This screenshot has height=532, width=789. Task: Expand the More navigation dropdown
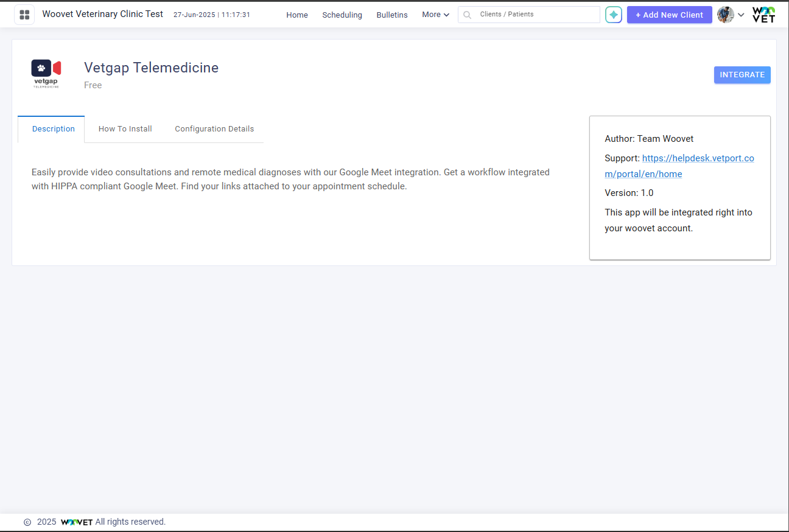[435, 15]
